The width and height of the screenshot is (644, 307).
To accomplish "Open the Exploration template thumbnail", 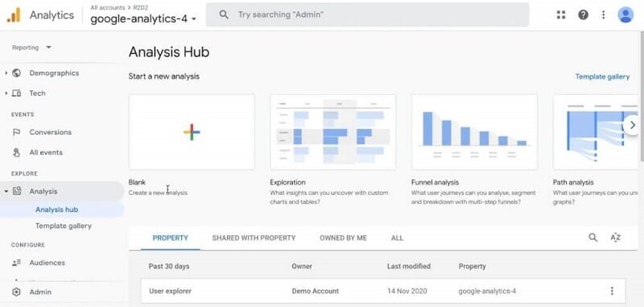I will [x=333, y=132].
